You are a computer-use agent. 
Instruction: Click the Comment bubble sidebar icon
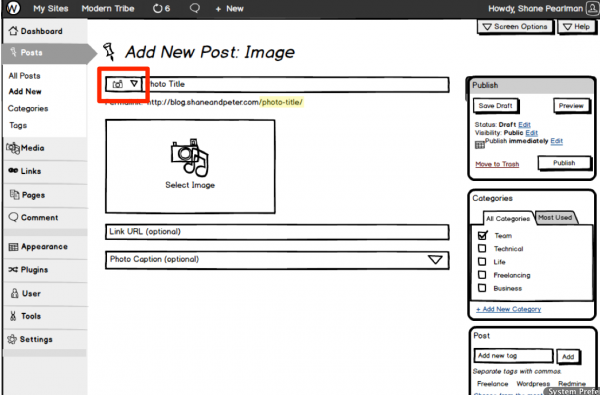[x=13, y=217]
